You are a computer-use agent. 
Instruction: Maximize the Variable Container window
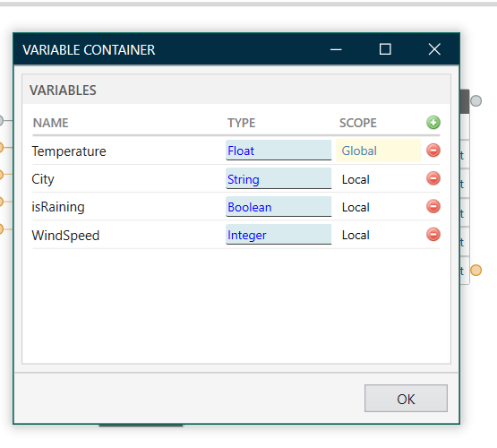(385, 49)
